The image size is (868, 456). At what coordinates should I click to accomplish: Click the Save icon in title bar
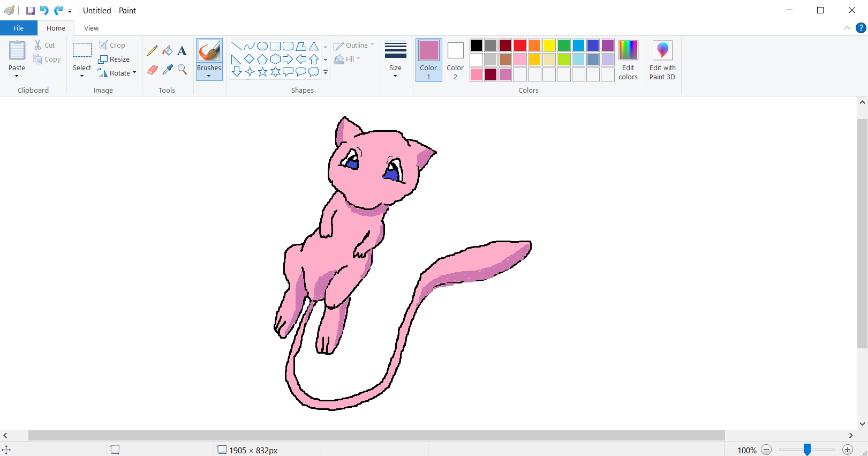point(31,11)
